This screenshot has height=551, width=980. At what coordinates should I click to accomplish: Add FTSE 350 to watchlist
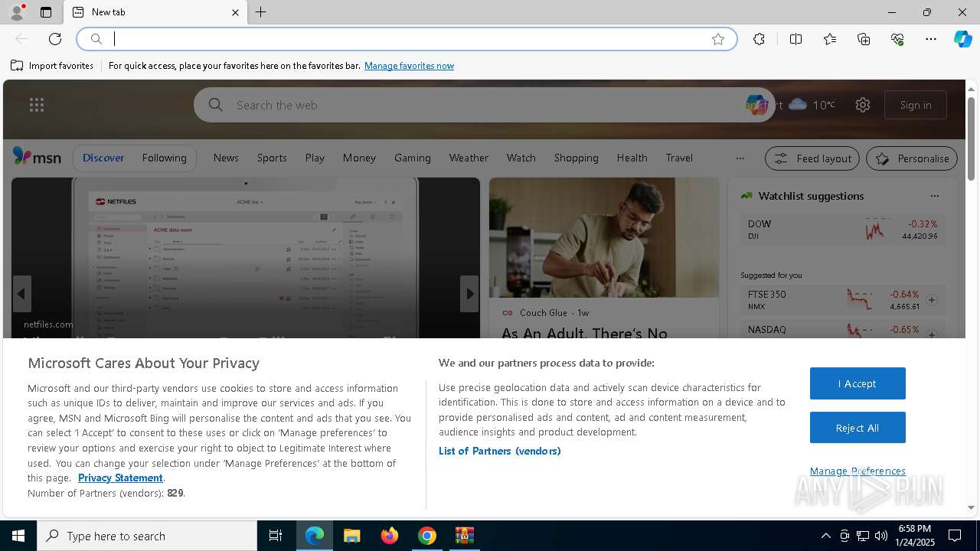click(932, 300)
